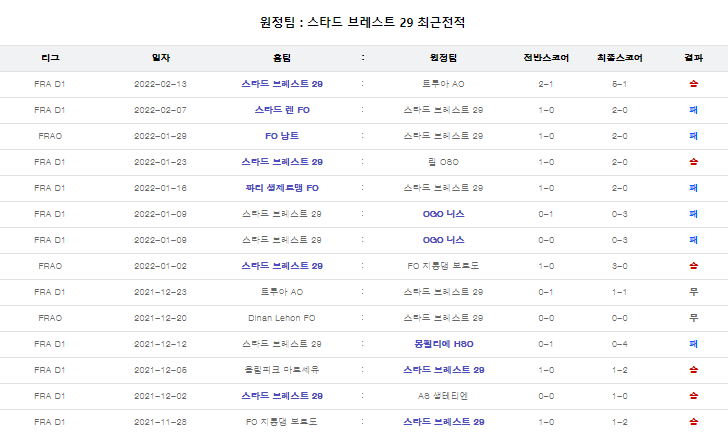The height and width of the screenshot is (433, 728).
Task: Select final score 0-0 in the Dinan Lehon FC row
Action: 620,318
